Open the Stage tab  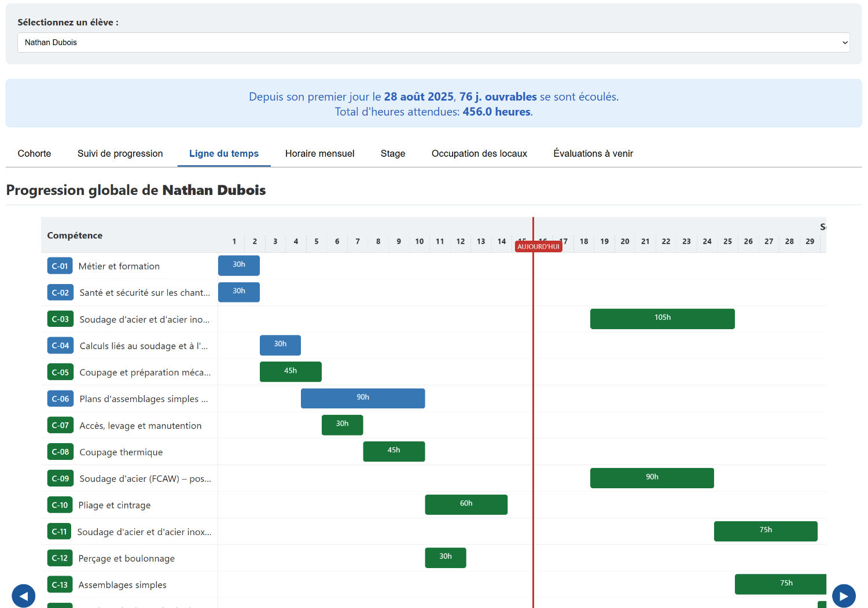pyautogui.click(x=393, y=153)
